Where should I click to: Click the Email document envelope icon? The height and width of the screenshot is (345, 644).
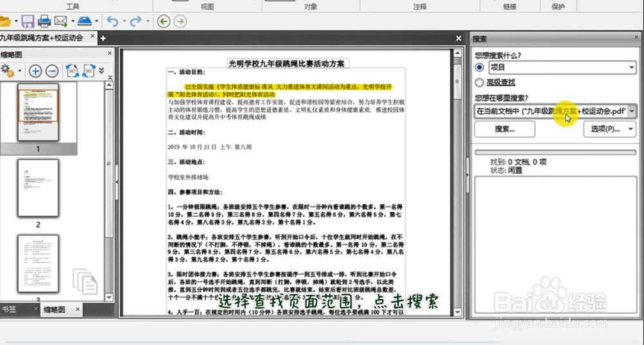point(61,21)
